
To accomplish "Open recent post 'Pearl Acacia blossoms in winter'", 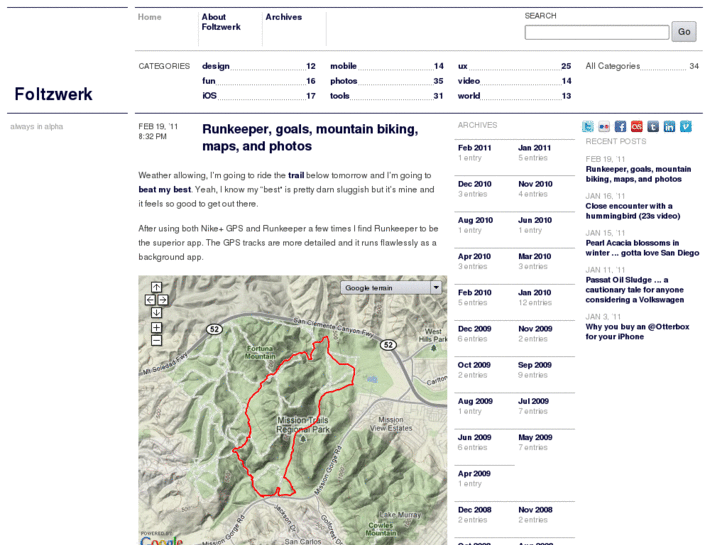I will click(642, 248).
